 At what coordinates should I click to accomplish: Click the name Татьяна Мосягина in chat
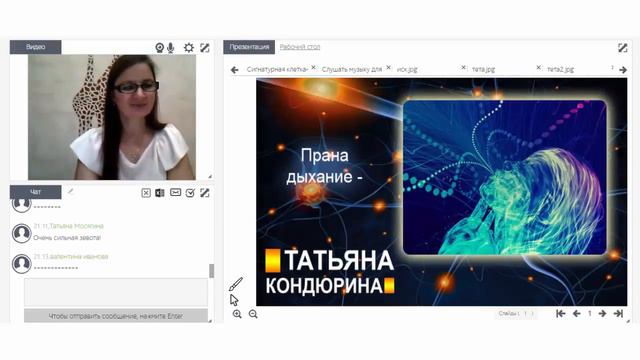tap(77, 226)
